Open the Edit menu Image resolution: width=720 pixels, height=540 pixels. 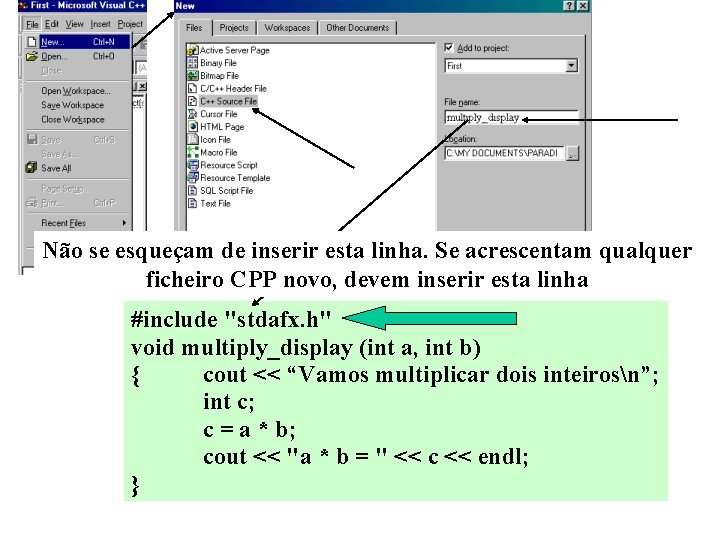click(x=52, y=24)
